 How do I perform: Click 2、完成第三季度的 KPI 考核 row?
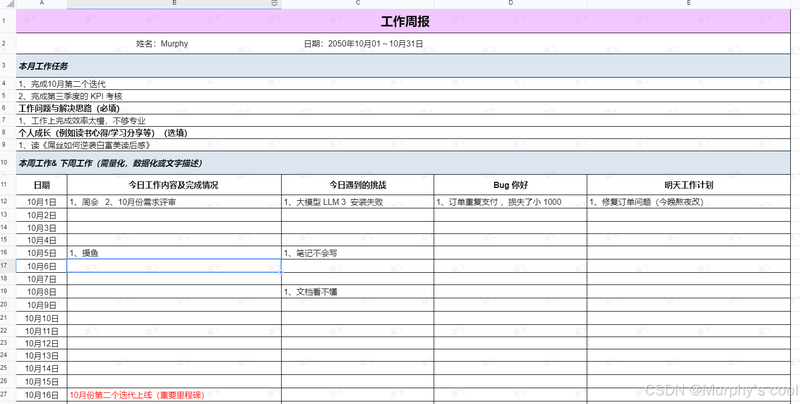(x=403, y=96)
